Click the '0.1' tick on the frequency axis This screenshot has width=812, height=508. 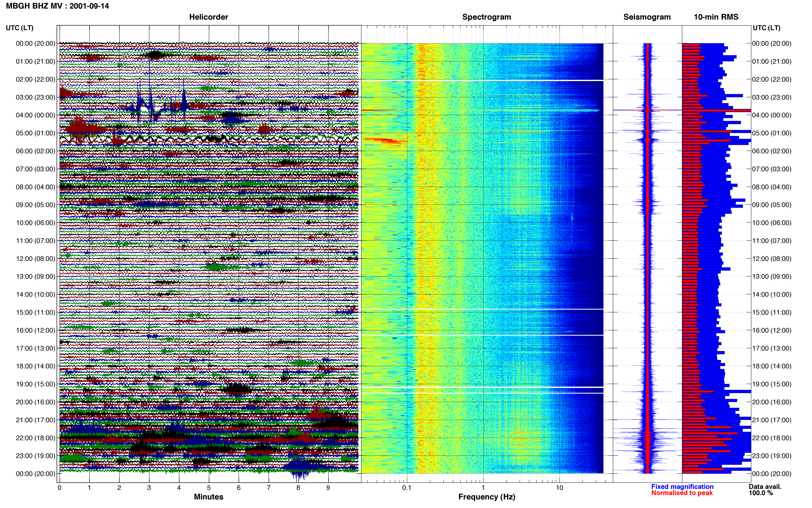coord(407,488)
